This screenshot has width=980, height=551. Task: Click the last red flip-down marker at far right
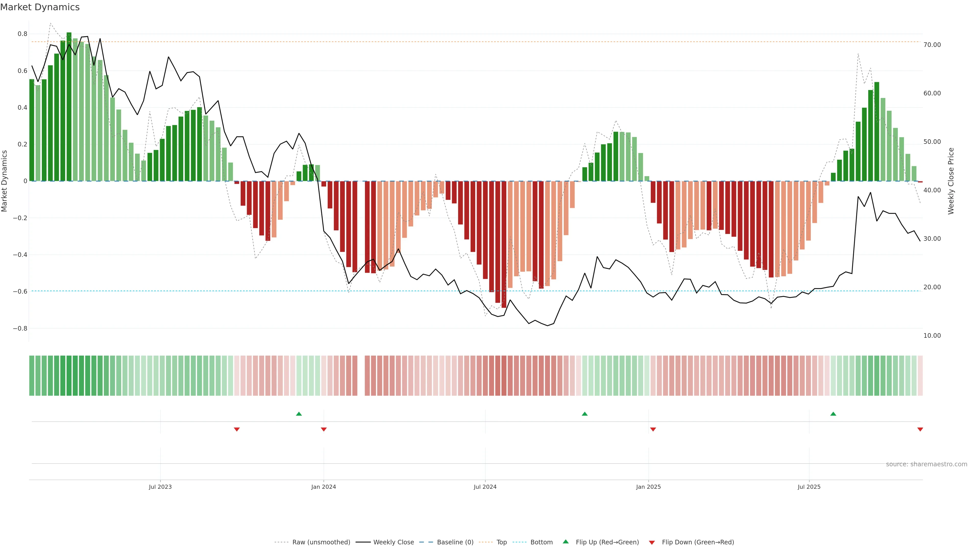coord(920,429)
